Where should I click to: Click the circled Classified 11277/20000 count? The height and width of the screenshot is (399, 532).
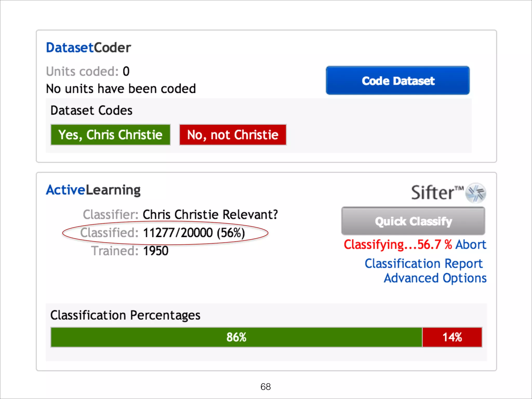(x=194, y=233)
